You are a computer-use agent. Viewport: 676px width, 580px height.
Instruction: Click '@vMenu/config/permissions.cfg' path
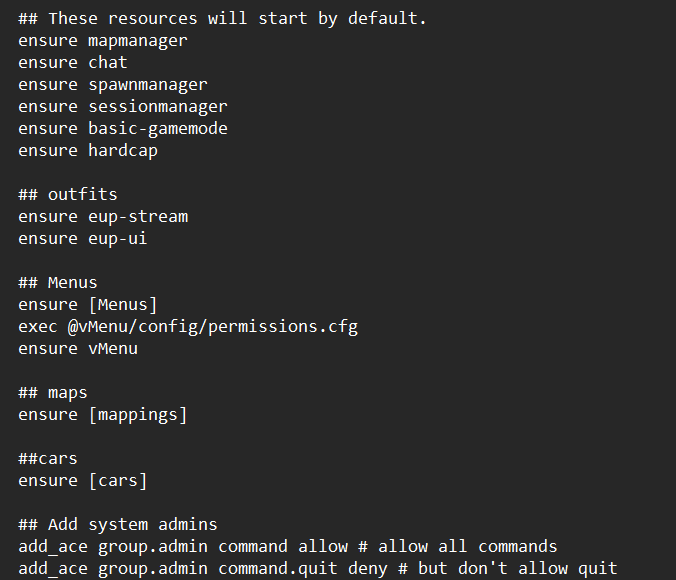pos(213,327)
